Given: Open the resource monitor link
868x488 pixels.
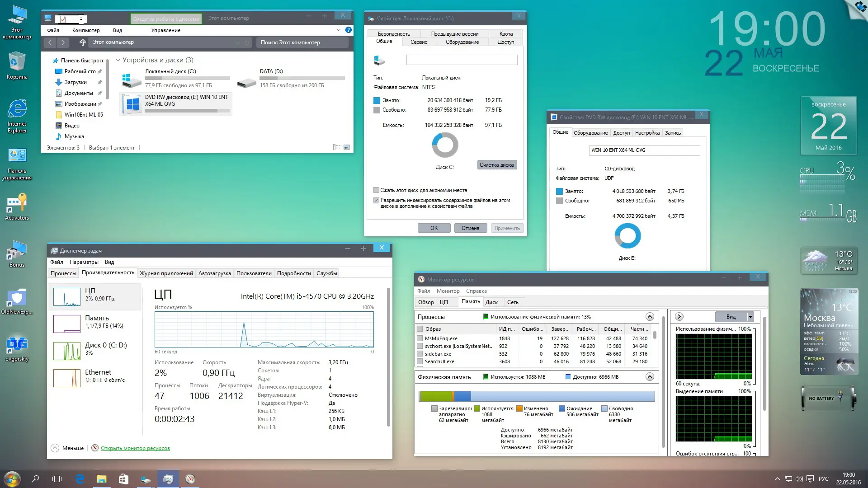Looking at the screenshot, I should (135, 448).
